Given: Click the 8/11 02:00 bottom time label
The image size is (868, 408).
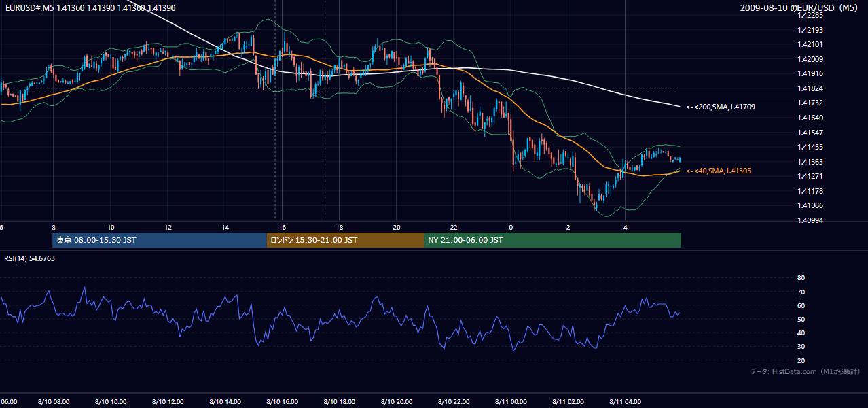Looking at the screenshot, I should [x=568, y=402].
